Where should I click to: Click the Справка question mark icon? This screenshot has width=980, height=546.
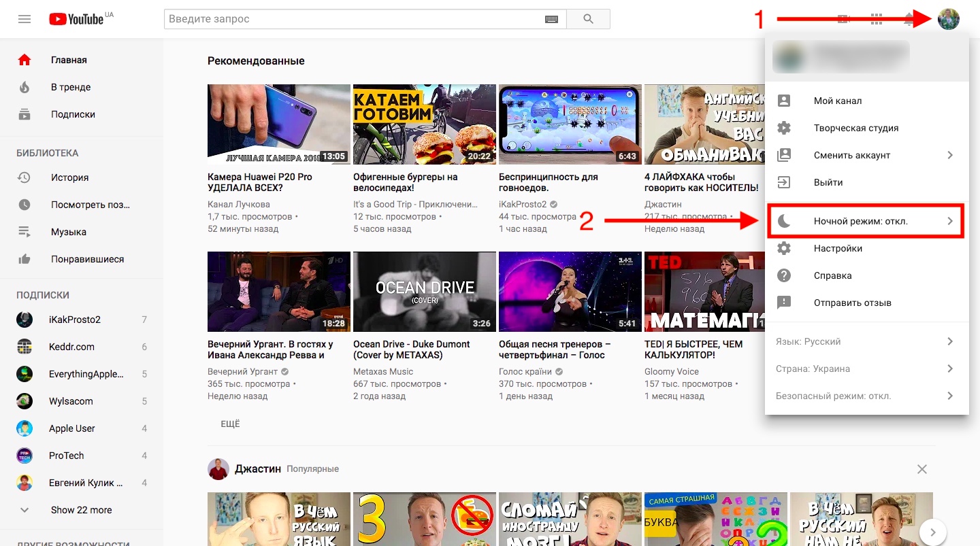(784, 275)
